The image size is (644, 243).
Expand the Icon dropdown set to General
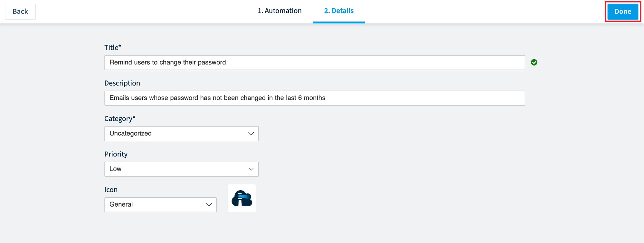[x=160, y=204]
